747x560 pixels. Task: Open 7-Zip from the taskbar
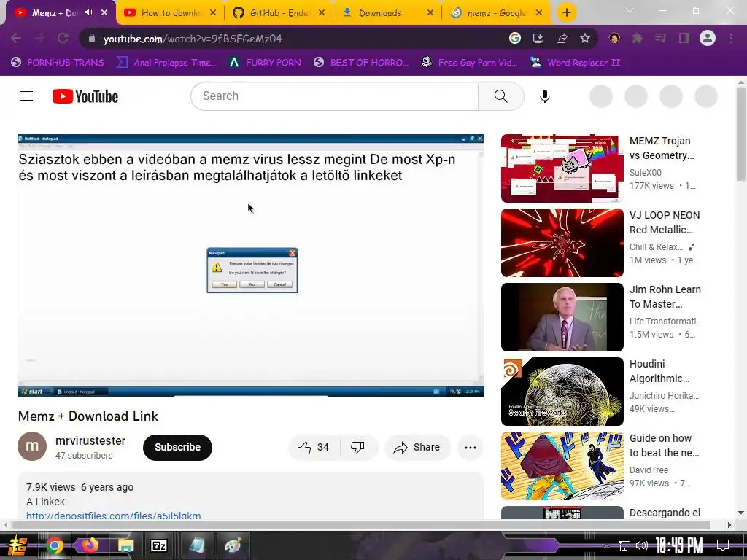158,545
